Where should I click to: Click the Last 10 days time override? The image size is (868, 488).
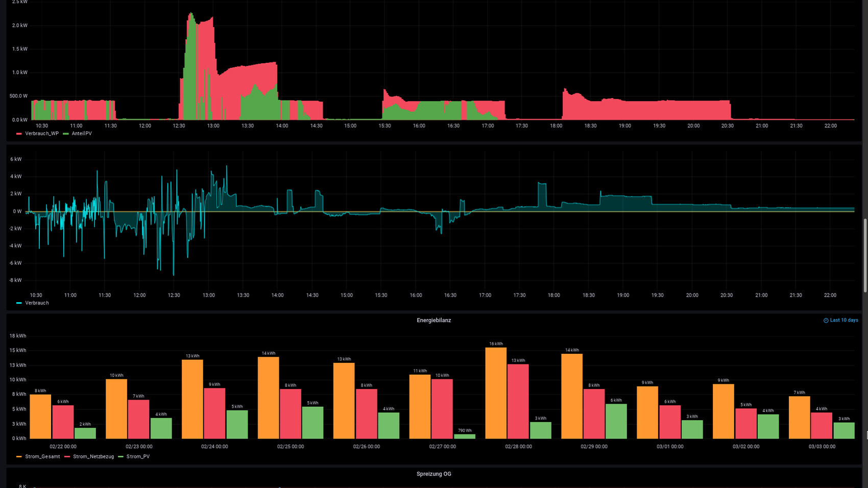(843, 321)
